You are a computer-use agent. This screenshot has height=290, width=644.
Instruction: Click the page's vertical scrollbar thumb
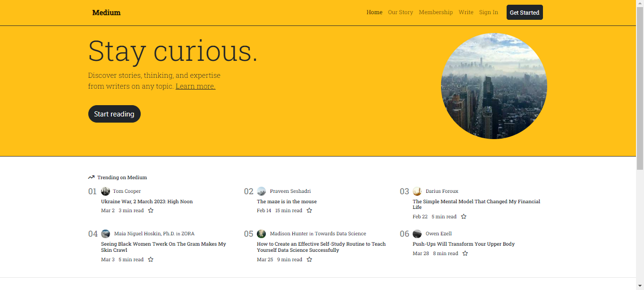pos(640,89)
